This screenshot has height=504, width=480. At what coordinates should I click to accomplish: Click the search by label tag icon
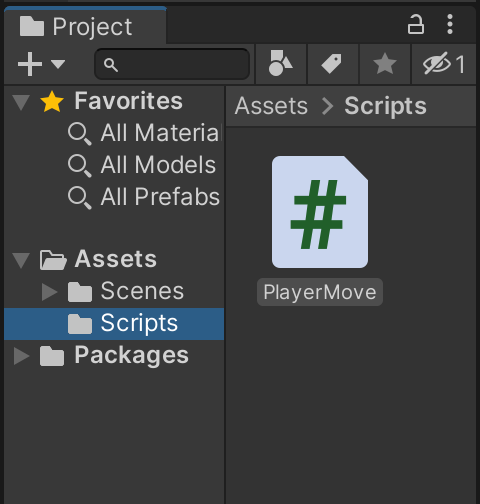click(332, 64)
